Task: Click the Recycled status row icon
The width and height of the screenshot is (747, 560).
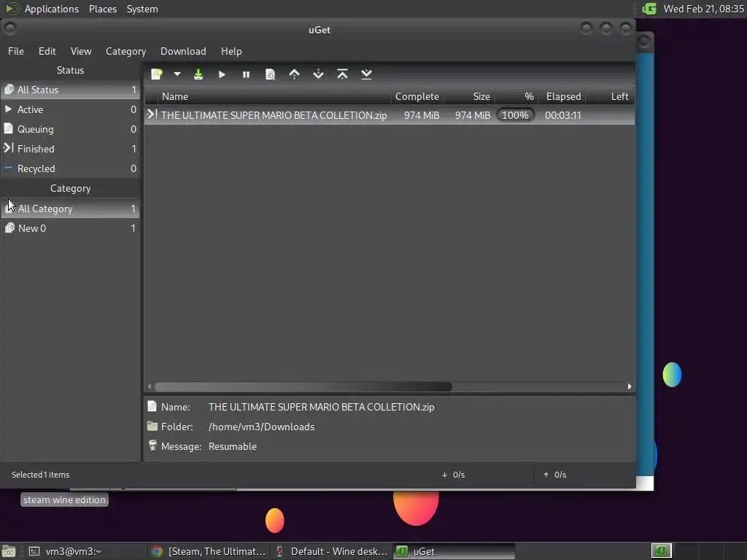Action: (x=9, y=168)
